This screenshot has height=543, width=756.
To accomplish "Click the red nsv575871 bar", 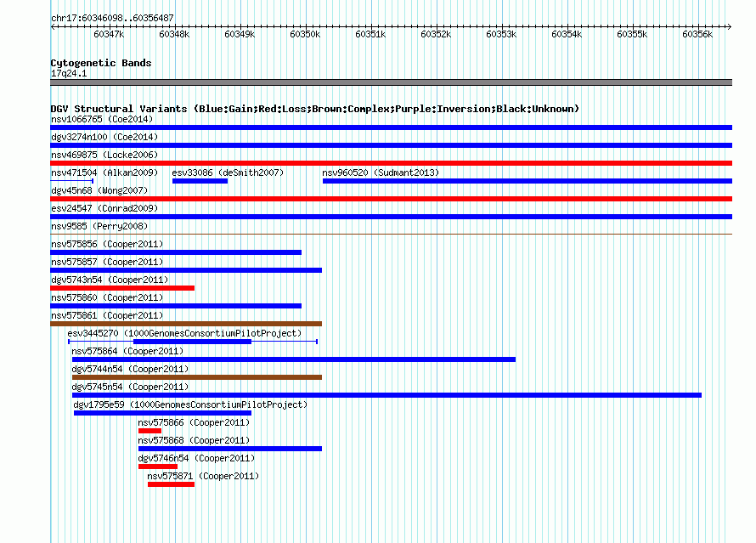I will point(171,484).
